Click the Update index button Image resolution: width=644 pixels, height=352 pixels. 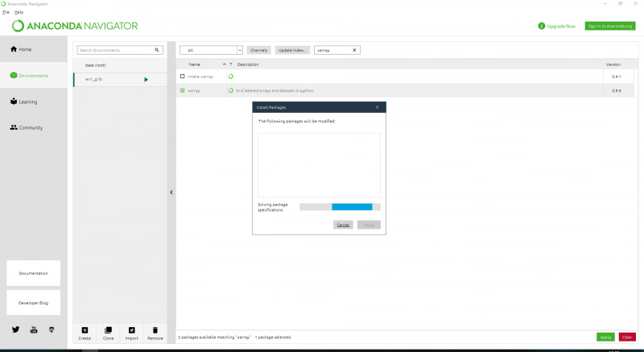(x=292, y=50)
